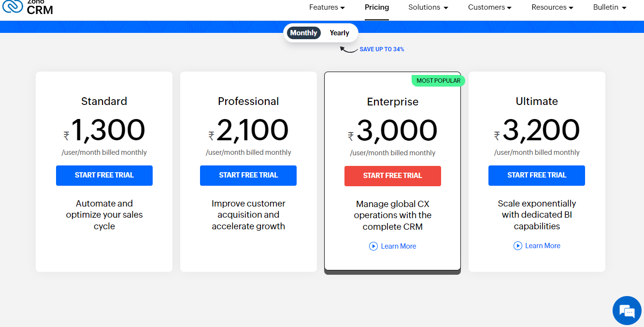This screenshot has height=327, width=644.
Task: Expand the Solutions dropdown menu
Action: (x=429, y=7)
